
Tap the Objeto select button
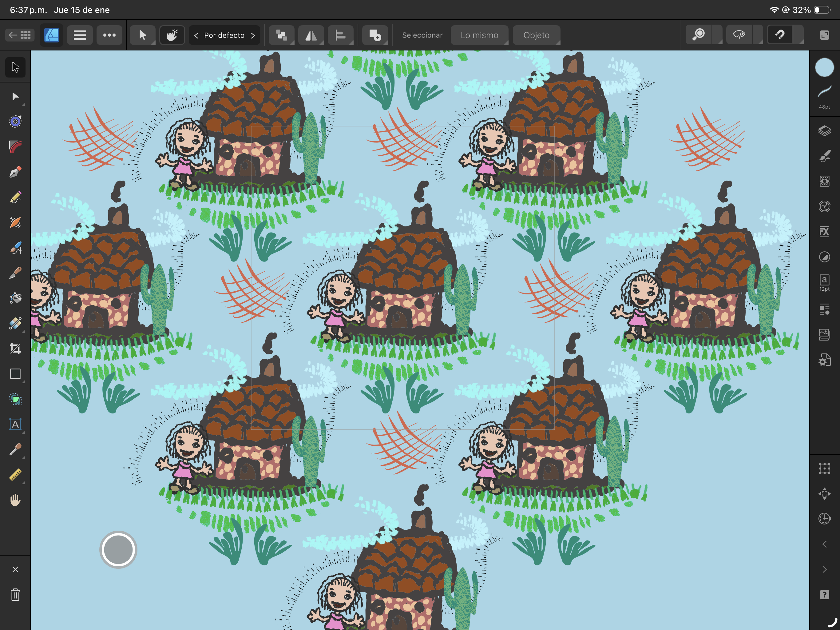point(536,35)
